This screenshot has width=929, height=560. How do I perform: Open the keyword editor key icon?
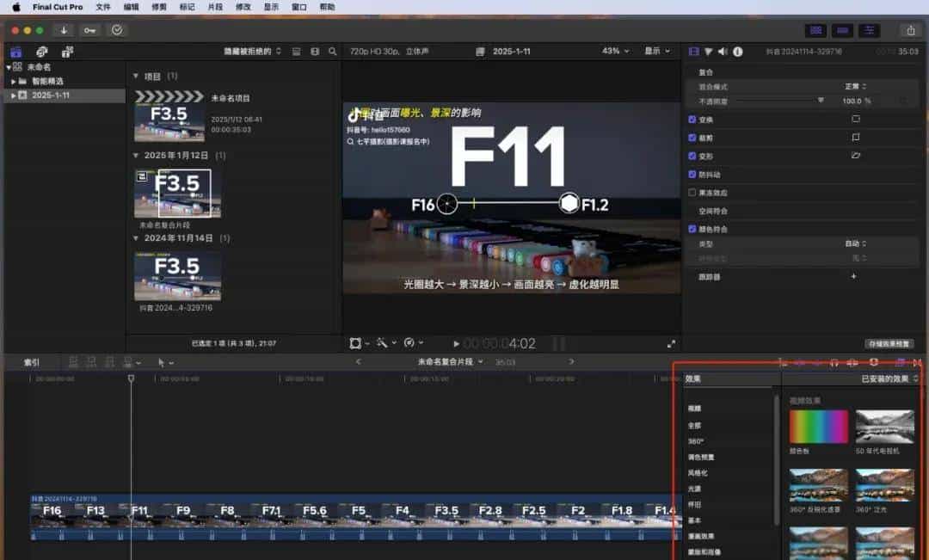click(x=89, y=30)
